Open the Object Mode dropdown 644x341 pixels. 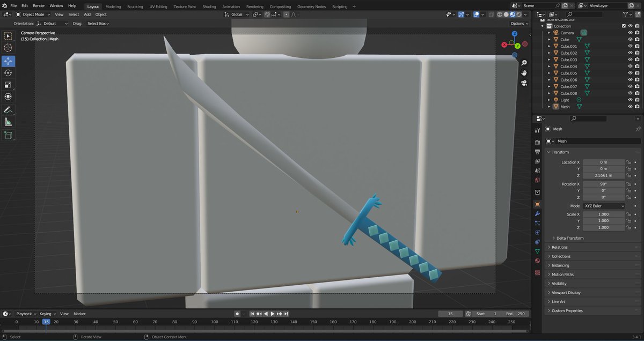33,14
